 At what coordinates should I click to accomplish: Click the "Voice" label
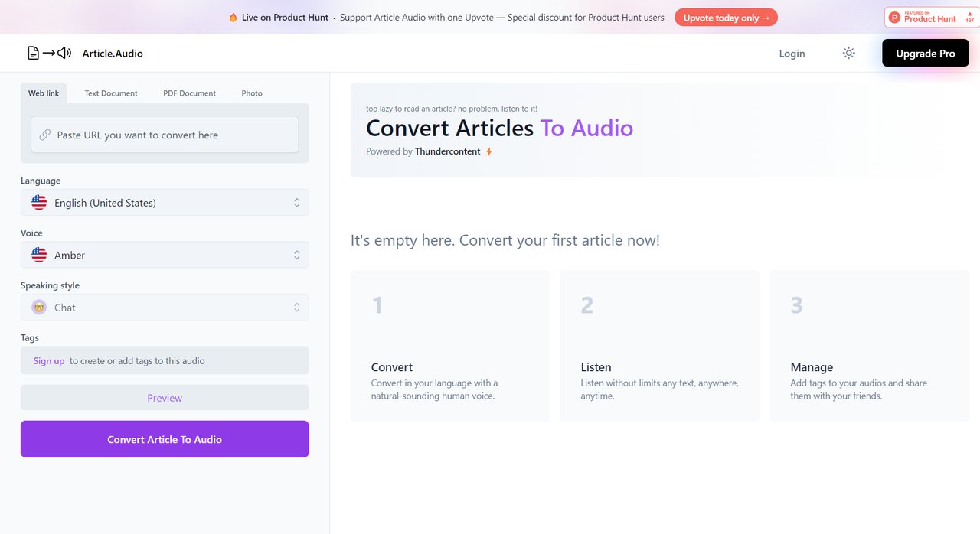point(31,233)
